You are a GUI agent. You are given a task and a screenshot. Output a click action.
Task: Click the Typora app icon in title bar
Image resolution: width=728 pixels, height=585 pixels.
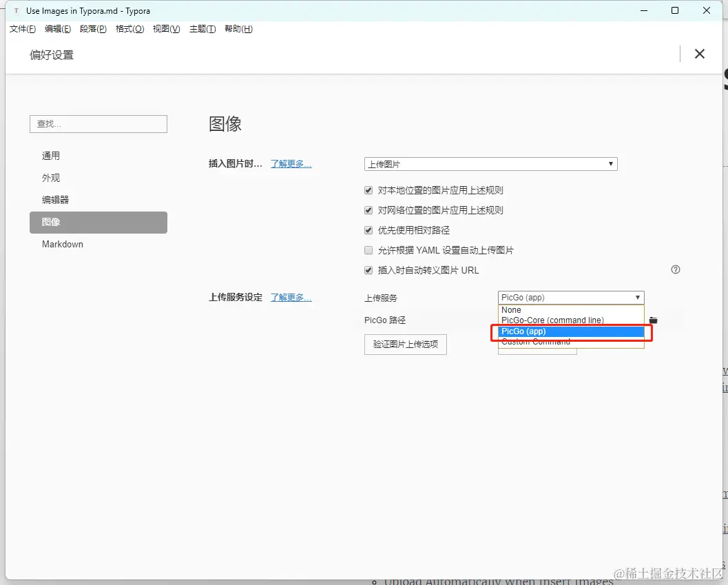pos(17,11)
